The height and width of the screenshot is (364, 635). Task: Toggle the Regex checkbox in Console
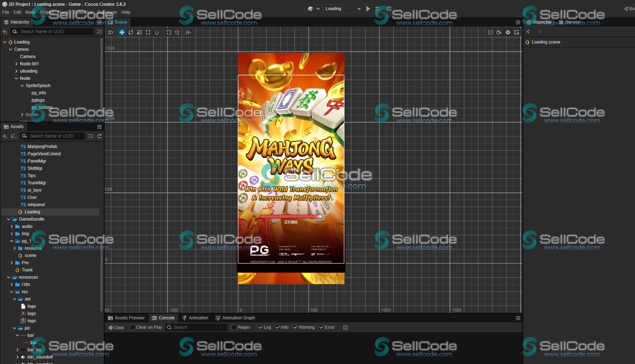pos(234,327)
